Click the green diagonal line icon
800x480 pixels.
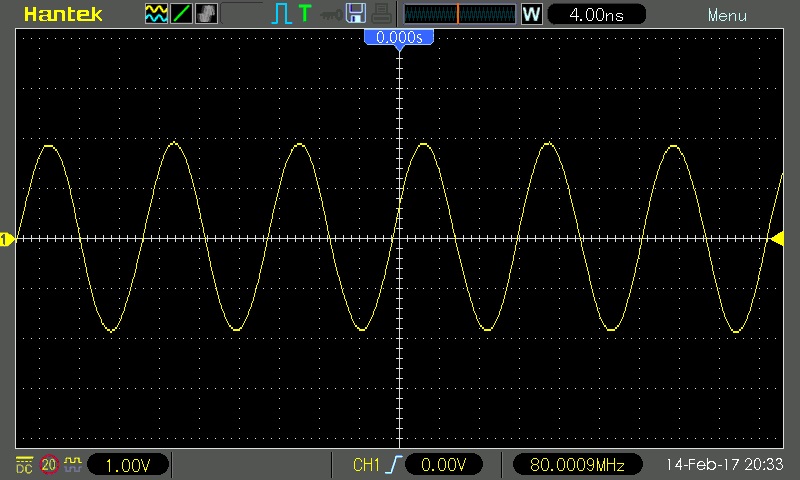tap(182, 14)
